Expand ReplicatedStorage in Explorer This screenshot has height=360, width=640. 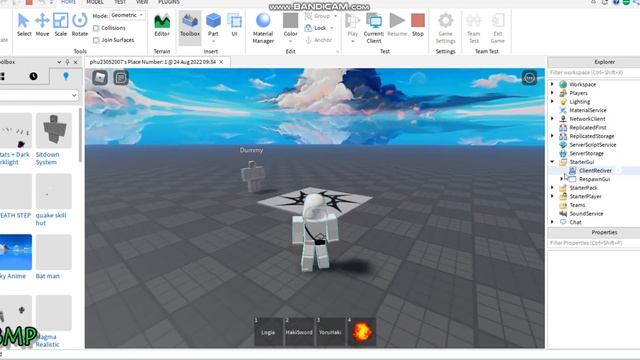click(552, 136)
